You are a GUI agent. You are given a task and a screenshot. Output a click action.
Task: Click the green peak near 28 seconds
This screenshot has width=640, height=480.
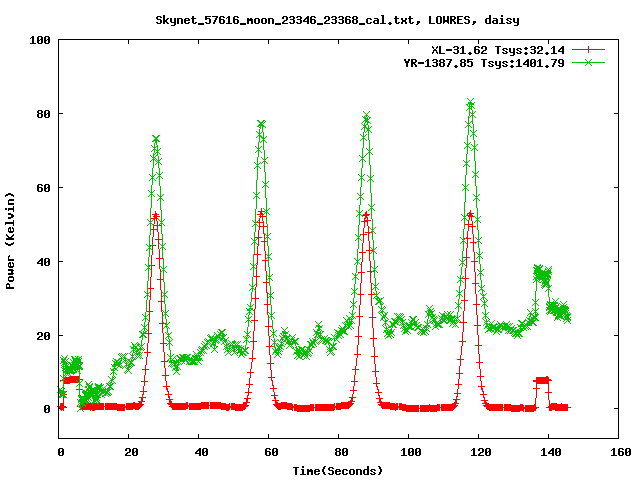156,139
